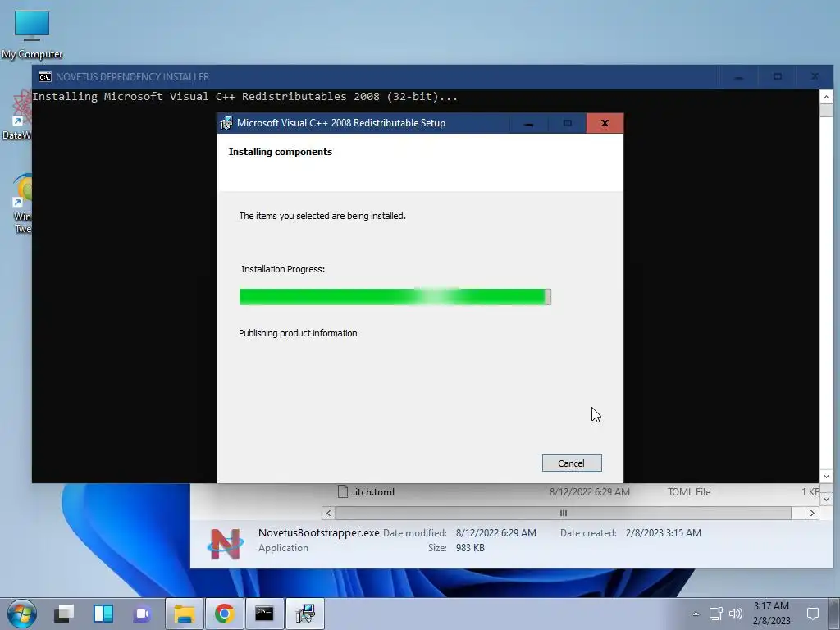
Task: Maximize the Novetus Dependency Installer window
Action: tap(778, 76)
